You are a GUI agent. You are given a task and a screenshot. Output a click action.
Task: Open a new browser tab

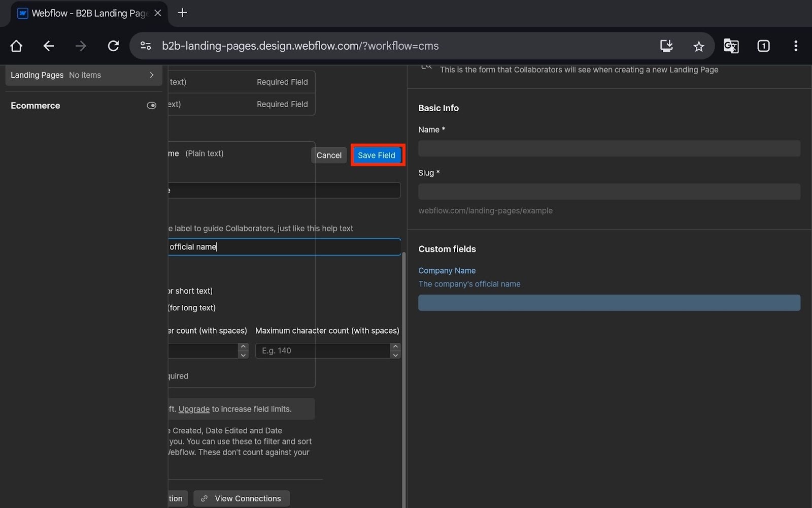pos(183,13)
